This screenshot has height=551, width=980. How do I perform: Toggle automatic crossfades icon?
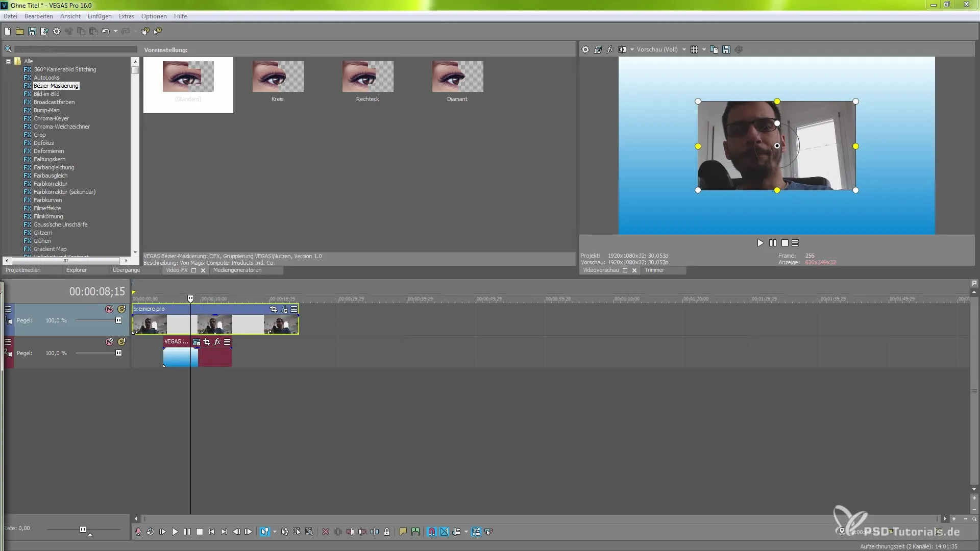tap(444, 532)
